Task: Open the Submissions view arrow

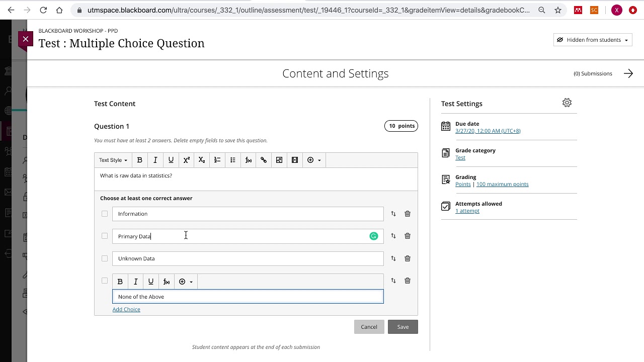Action: 628,73
